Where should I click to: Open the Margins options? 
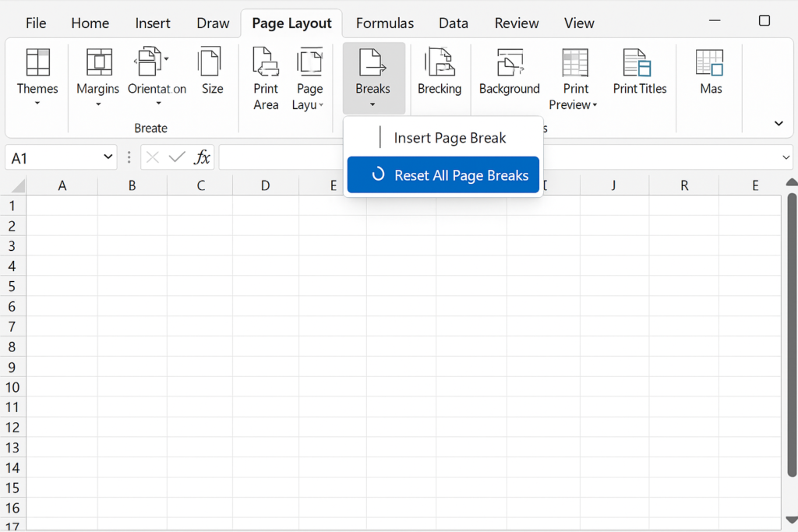pos(97,77)
